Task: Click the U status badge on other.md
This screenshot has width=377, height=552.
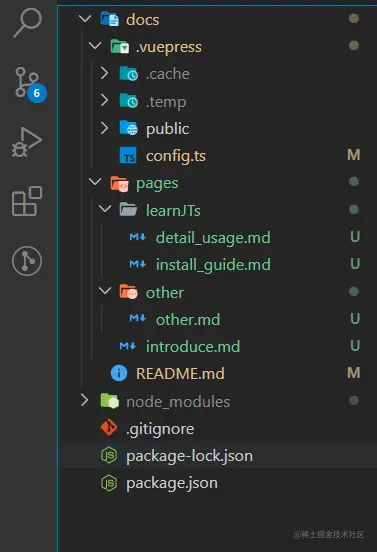Action: click(355, 318)
